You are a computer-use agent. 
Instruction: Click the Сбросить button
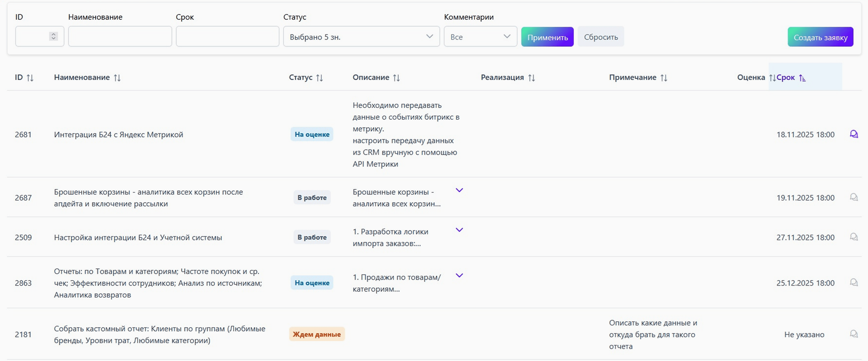click(x=601, y=36)
